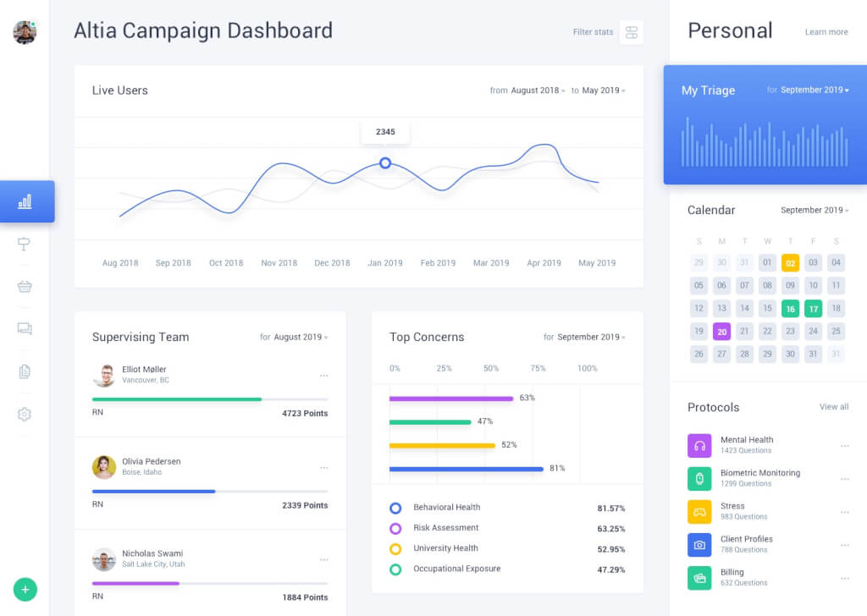867x616 pixels.
Task: Click the 2345 data point on chart
Action: [385, 162]
